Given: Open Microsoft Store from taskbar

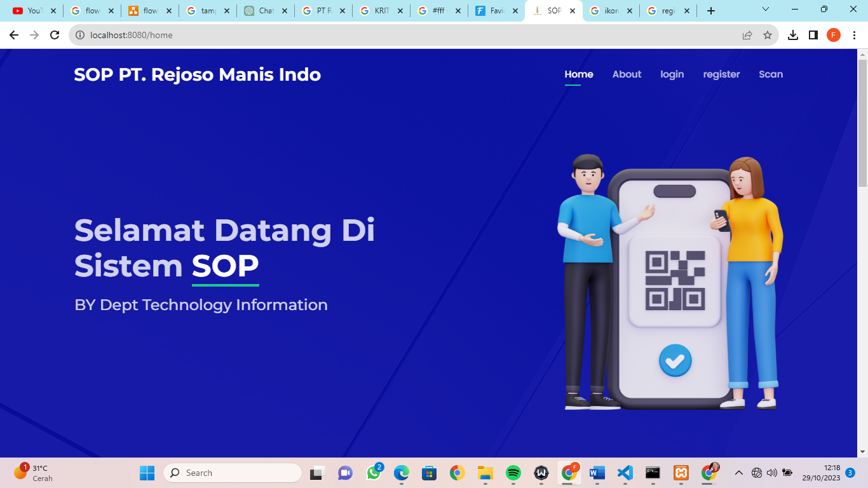Looking at the screenshot, I should 429,473.
